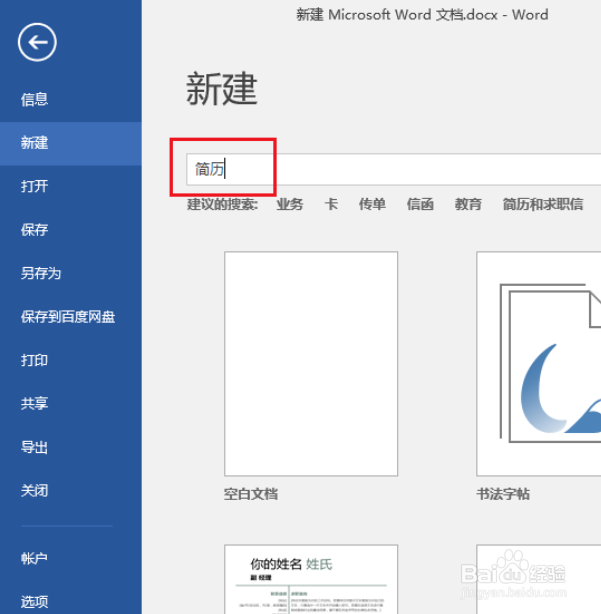Click the back arrow to return to document
Screen dimensions: 601x614
pyautogui.click(x=37, y=42)
